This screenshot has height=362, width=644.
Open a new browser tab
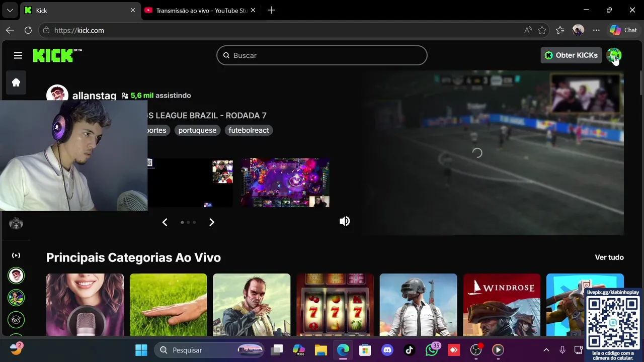[x=271, y=10]
